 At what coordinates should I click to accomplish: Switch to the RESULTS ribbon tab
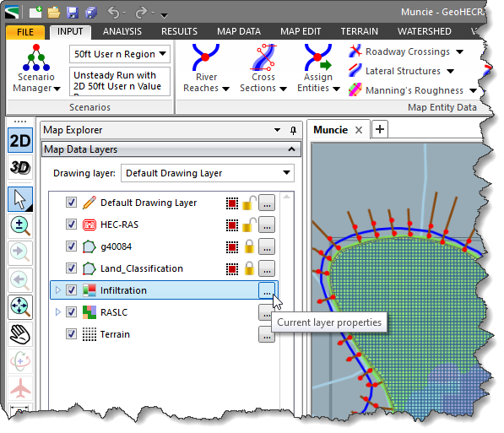pos(179,31)
